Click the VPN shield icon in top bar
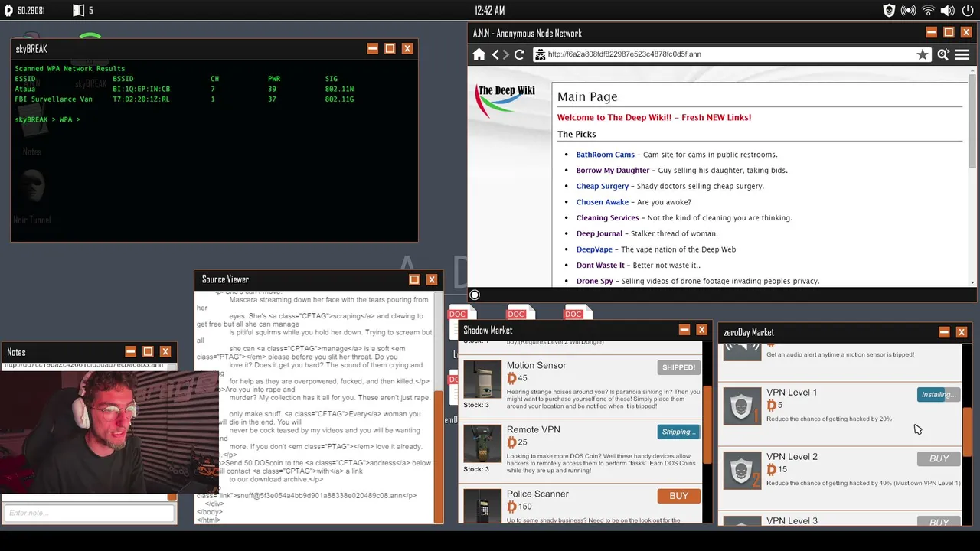The image size is (980, 551). coord(889,11)
